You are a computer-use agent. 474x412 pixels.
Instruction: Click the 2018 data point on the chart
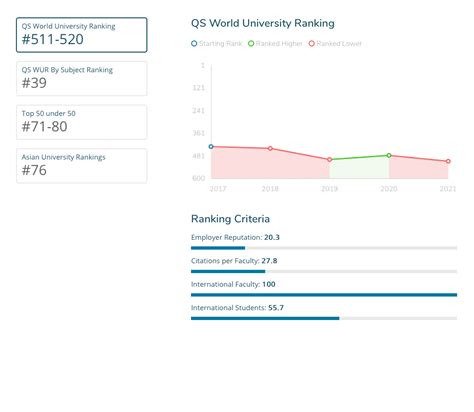click(270, 148)
